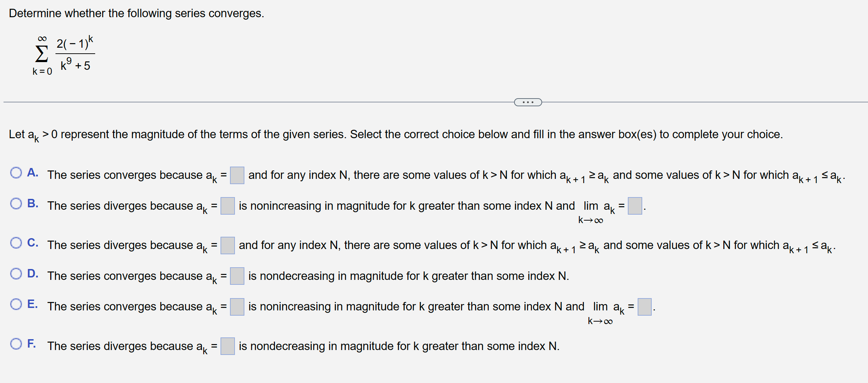Select answer choice F radio button
Viewport: 868px width, 383px height.
(x=16, y=343)
